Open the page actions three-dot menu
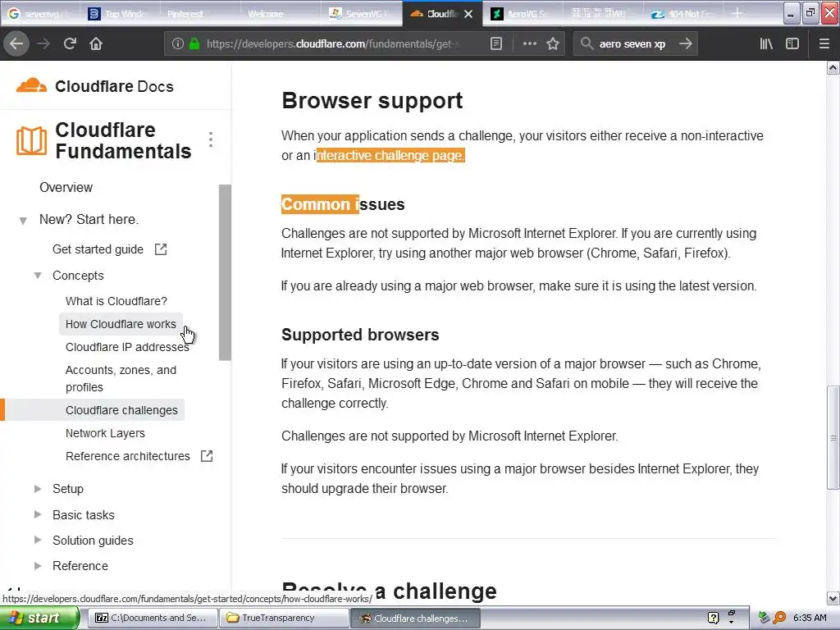The image size is (840, 630). tap(529, 44)
